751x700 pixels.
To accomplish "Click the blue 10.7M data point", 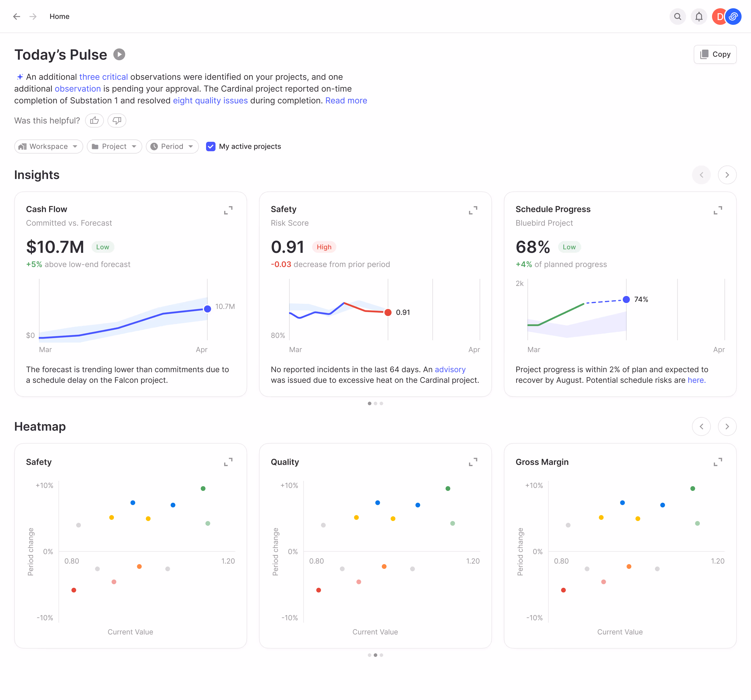I will click(x=207, y=309).
